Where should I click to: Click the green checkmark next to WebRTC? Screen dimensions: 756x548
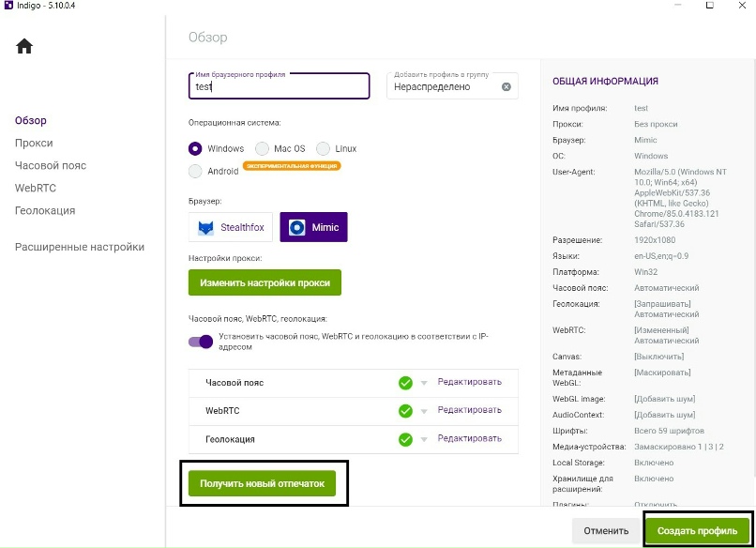(x=405, y=411)
